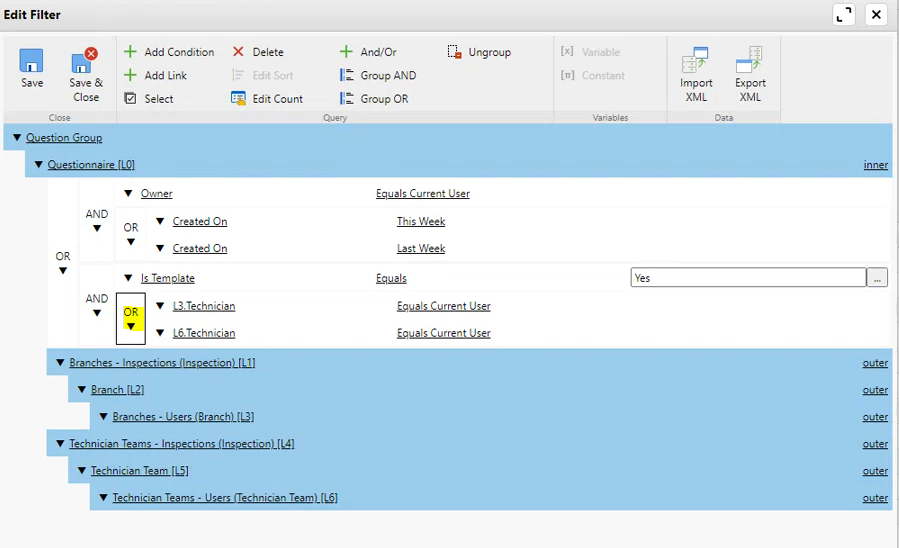899x548 pixels.
Task: Click the Select checkbox command
Action: (x=131, y=98)
